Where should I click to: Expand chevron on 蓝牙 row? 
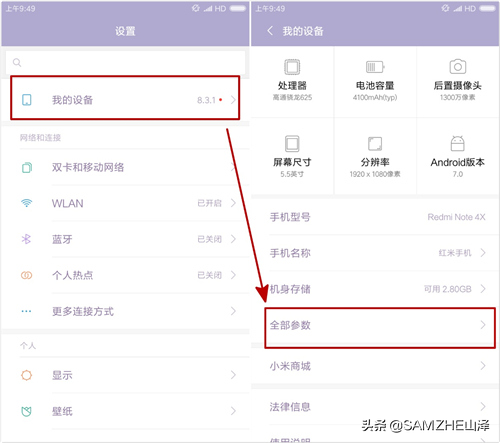(233, 239)
